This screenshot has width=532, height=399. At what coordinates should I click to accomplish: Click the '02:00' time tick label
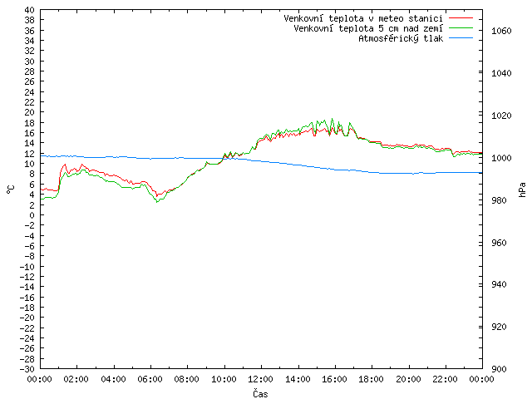point(76,379)
